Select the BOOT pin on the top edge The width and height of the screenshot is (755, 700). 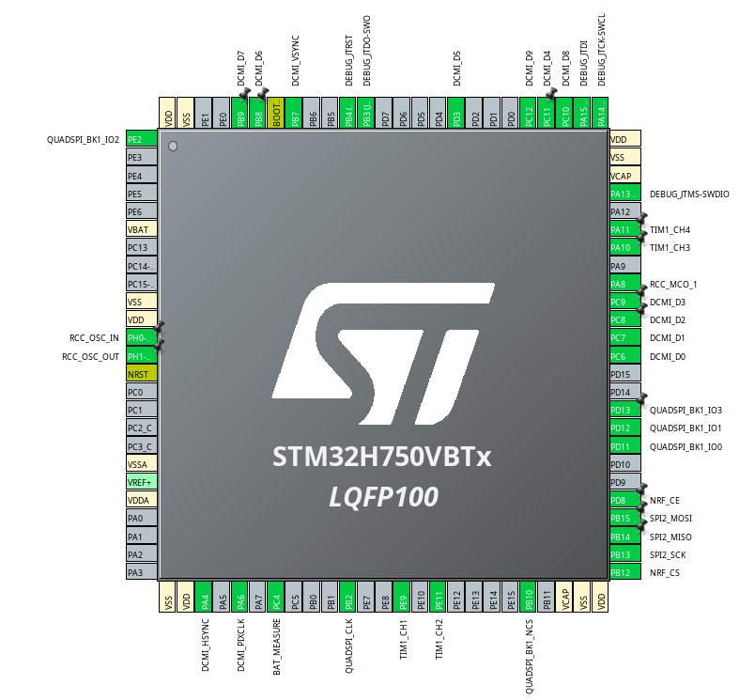277,113
